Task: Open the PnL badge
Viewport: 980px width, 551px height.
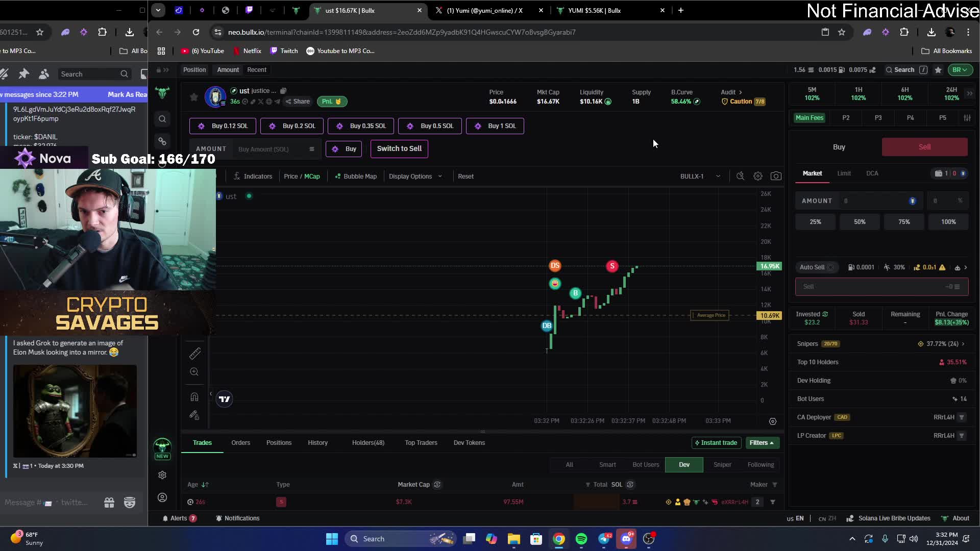Action: coord(332,102)
